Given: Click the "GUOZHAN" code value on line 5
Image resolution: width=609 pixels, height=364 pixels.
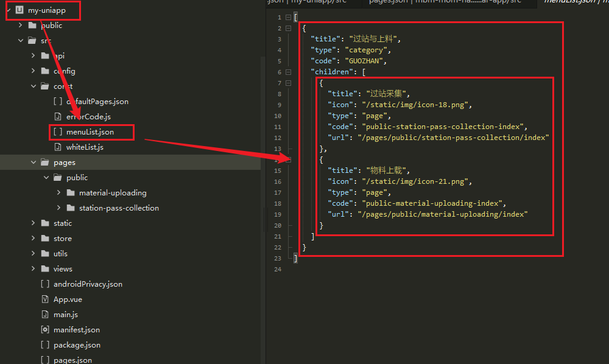Looking at the screenshot, I should (366, 61).
